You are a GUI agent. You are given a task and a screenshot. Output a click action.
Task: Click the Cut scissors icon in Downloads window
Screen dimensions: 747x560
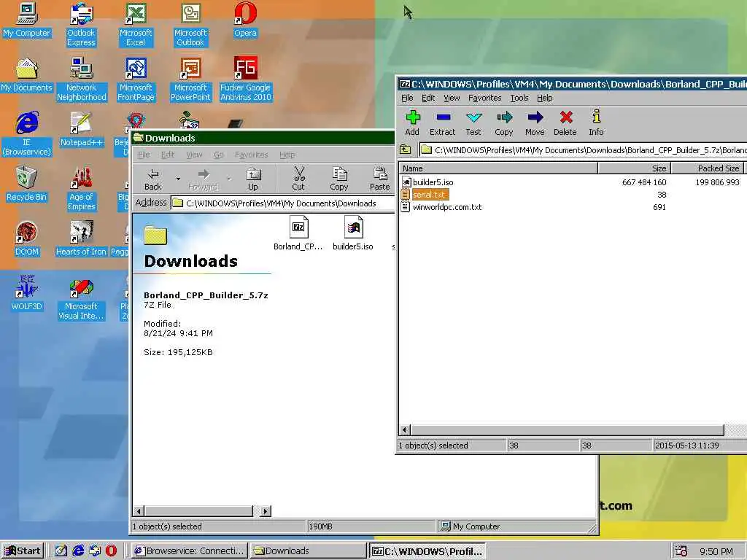pyautogui.click(x=298, y=179)
